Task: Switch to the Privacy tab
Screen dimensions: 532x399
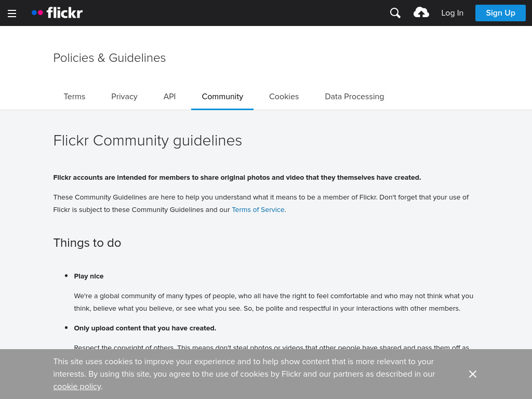Action: point(124,97)
